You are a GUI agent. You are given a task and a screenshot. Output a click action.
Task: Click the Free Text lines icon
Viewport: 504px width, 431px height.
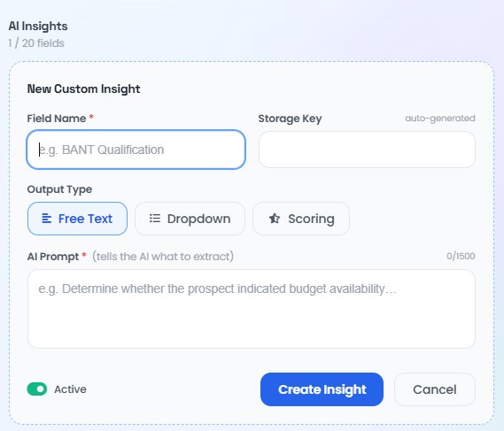tap(47, 219)
